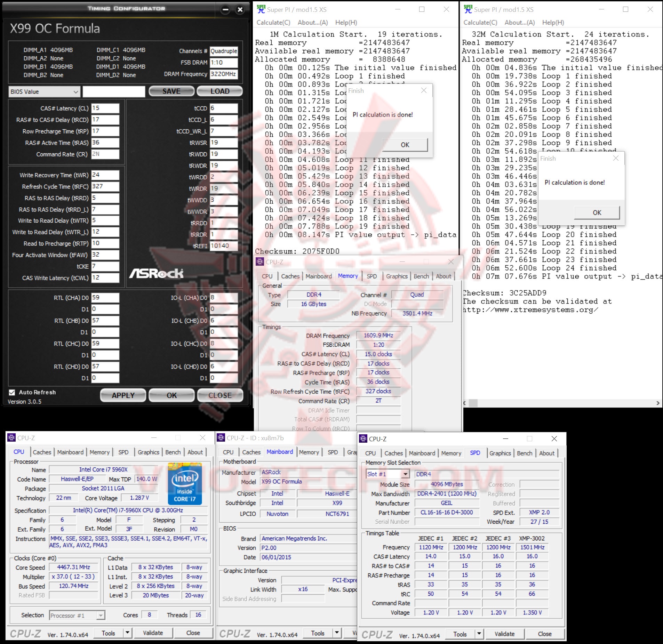Open the Slot #1 memory slot dropdown
The image size is (663, 644).
pyautogui.click(x=388, y=474)
